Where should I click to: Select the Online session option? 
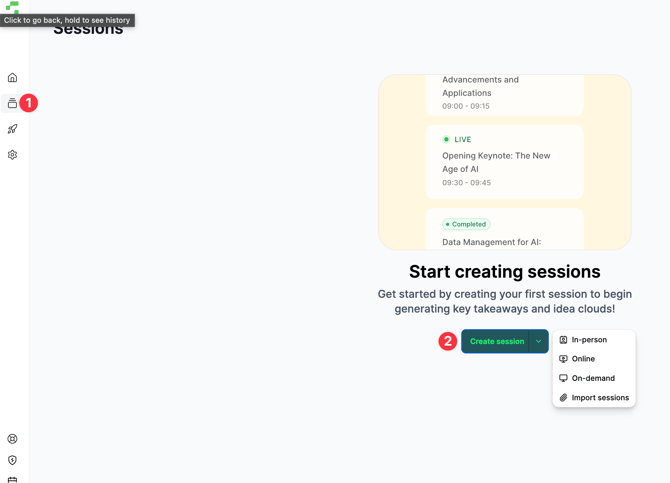point(583,359)
